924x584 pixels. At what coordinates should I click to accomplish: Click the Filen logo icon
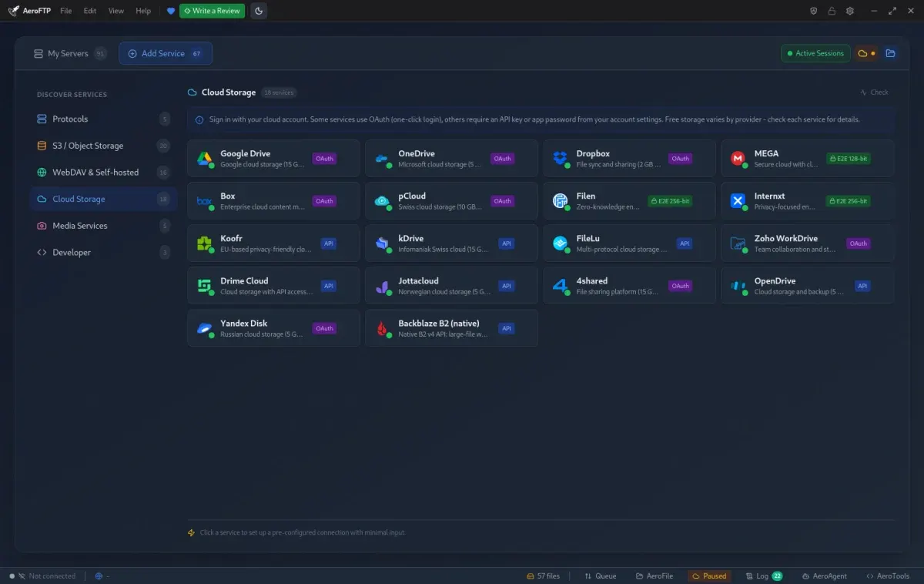pyautogui.click(x=560, y=201)
